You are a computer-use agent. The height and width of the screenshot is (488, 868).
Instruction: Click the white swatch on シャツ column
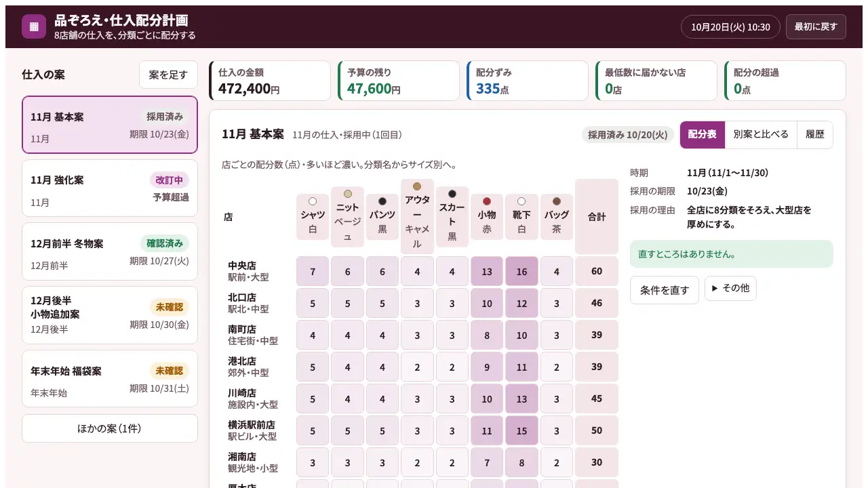point(313,201)
